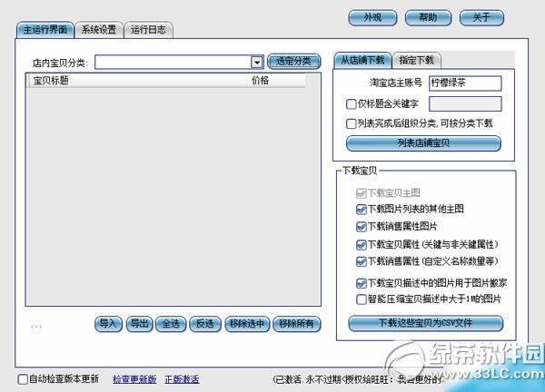Toggle 下载宝贝主图 checkbox
Image resolution: width=545 pixels, height=392 pixels.
(362, 193)
